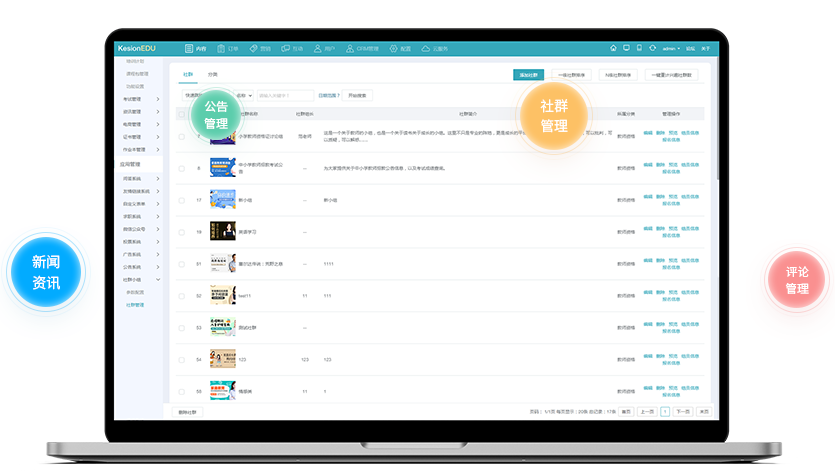Go to next page with 下一页
The width and height of the screenshot is (835, 473).
tap(682, 411)
